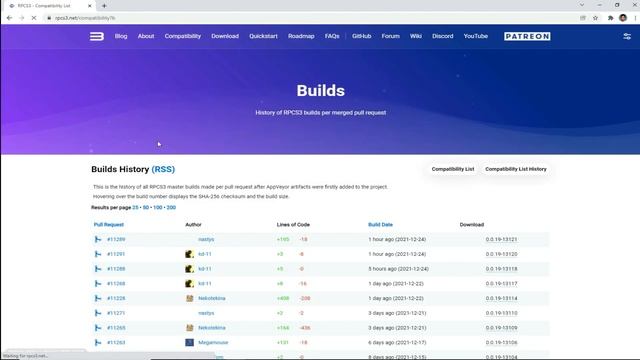Download build 0.0.19-13117
Image resolution: width=640 pixels, height=360 pixels.
tap(501, 283)
